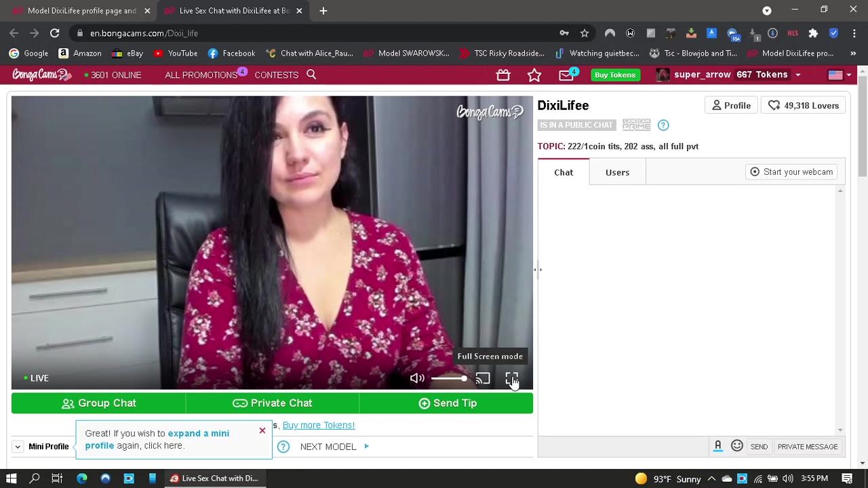
Task: Open the tab search dropdown arrow
Action: [767, 11]
